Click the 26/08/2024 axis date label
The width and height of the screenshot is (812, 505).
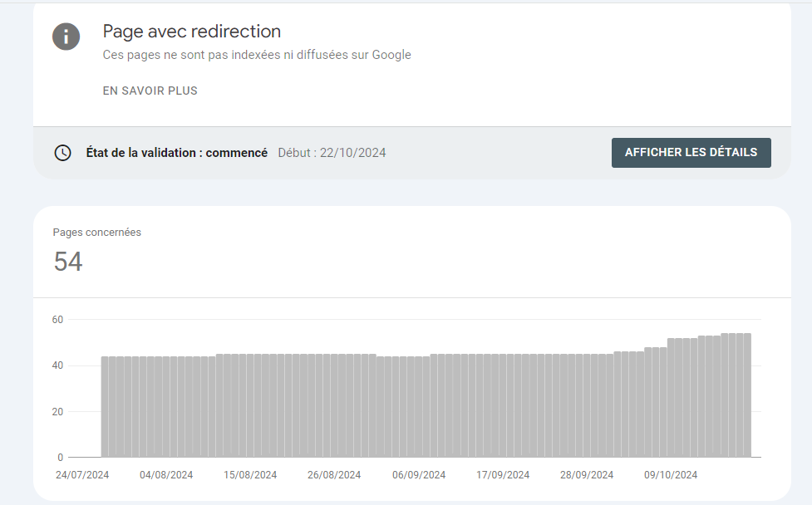[334, 475]
